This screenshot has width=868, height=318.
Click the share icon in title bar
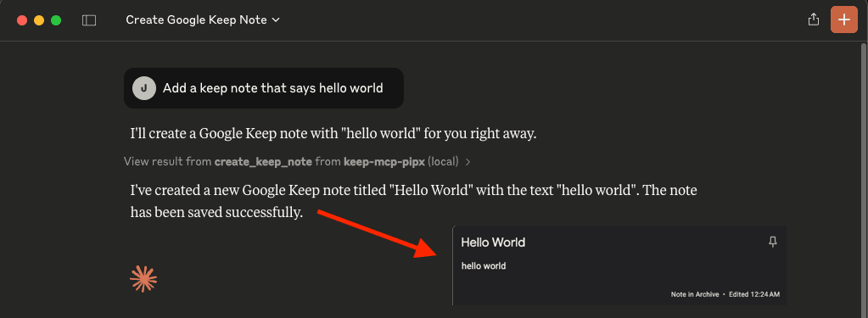(813, 20)
